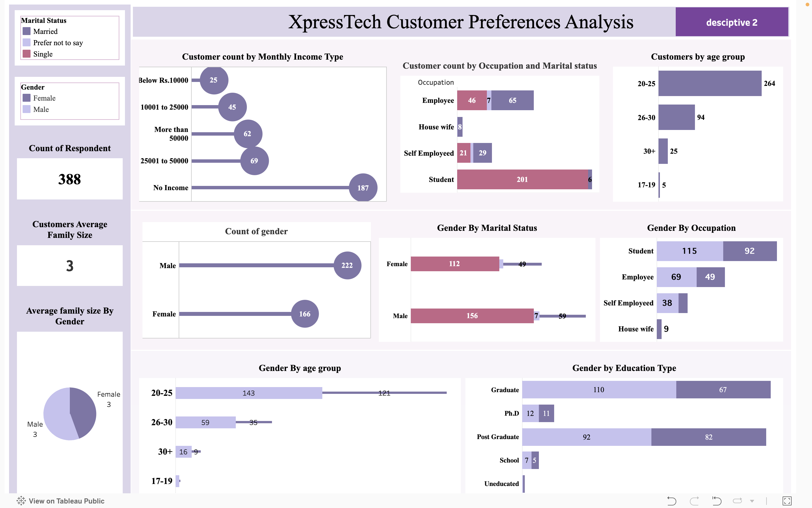The height and width of the screenshot is (508, 812).
Task: Select the 20-25 age group bar labeled 264
Action: [709, 83]
